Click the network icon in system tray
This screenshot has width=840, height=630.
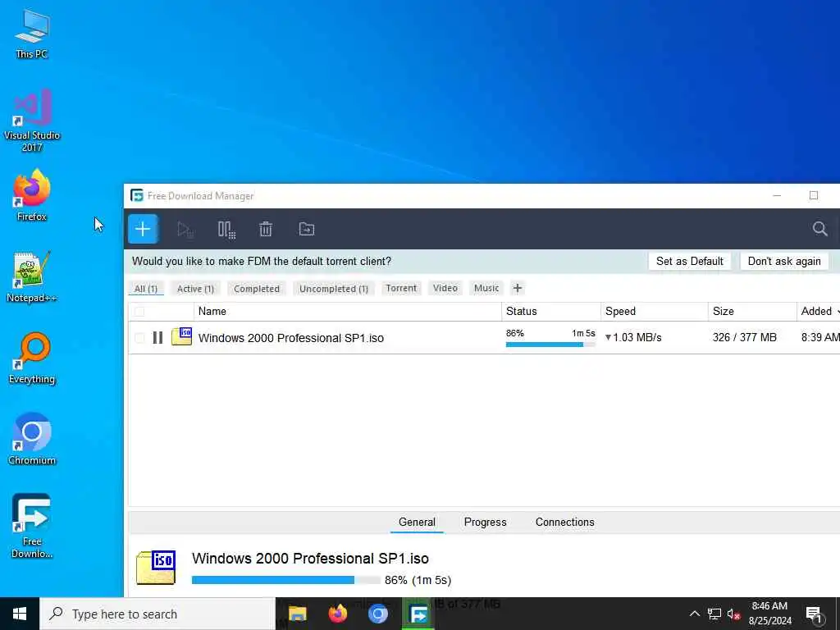[714, 614]
